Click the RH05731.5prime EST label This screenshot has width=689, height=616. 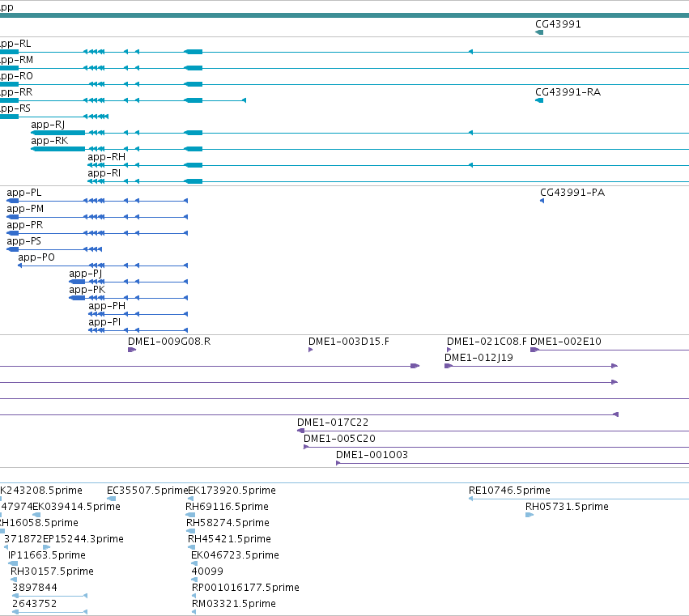pos(567,507)
